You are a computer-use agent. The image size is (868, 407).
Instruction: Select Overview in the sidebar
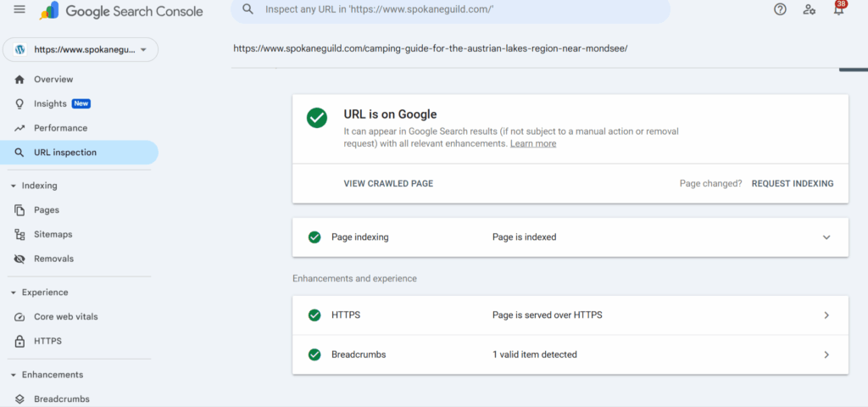pos(53,79)
